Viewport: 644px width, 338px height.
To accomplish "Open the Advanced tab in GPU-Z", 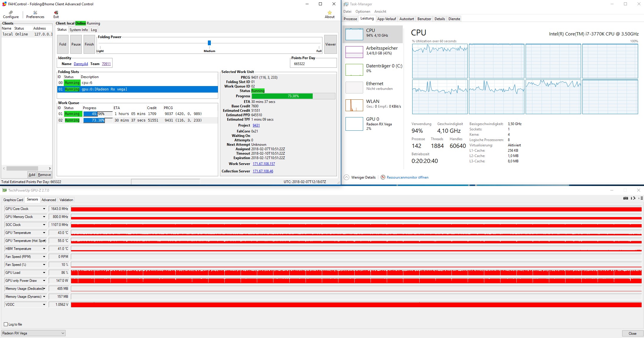I will coord(49,200).
